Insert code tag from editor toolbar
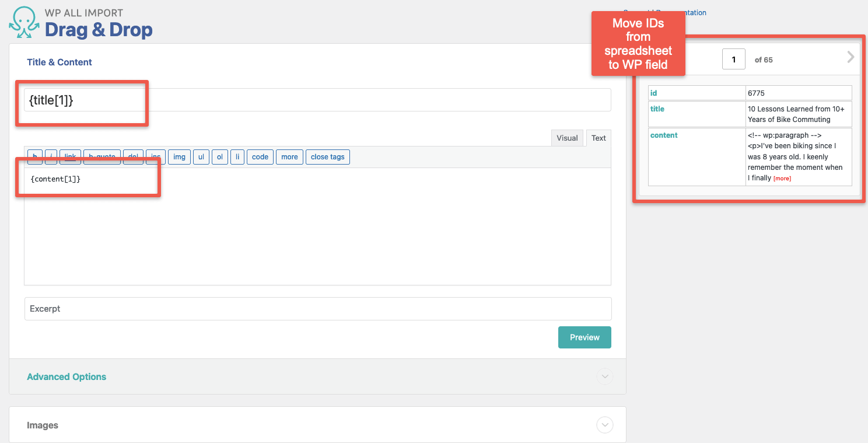Screen dimensions: 868x443 point(260,157)
